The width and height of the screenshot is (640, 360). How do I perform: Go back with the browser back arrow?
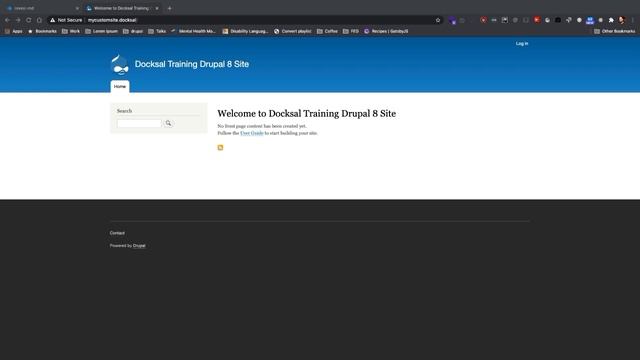(x=7, y=20)
